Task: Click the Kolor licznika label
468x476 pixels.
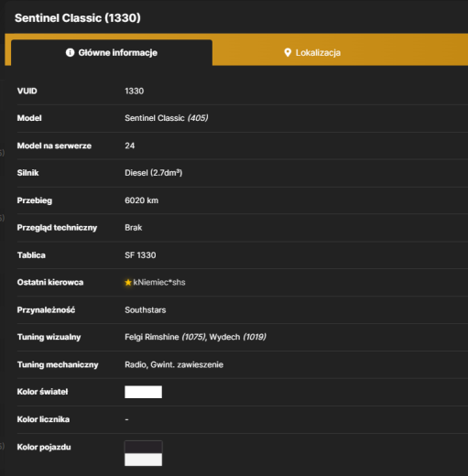Action: 43,419
